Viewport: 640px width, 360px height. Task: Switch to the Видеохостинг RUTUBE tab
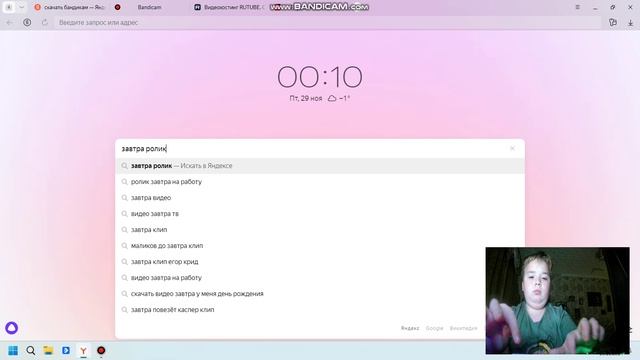[x=229, y=7]
